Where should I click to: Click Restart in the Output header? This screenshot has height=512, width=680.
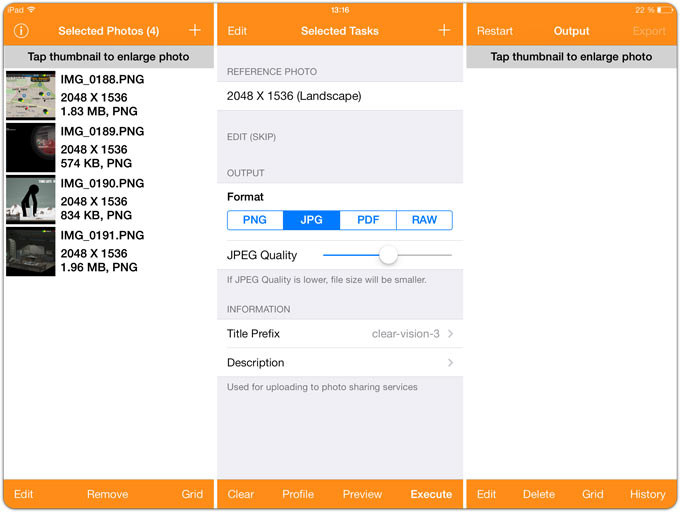[x=495, y=31]
